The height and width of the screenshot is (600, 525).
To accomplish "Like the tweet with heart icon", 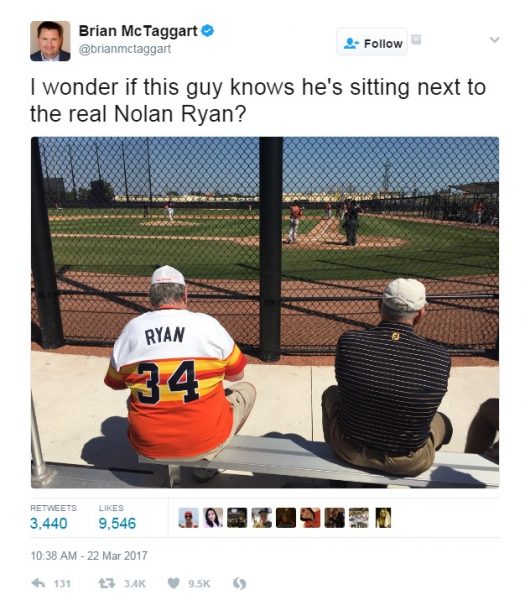I will tap(174, 583).
